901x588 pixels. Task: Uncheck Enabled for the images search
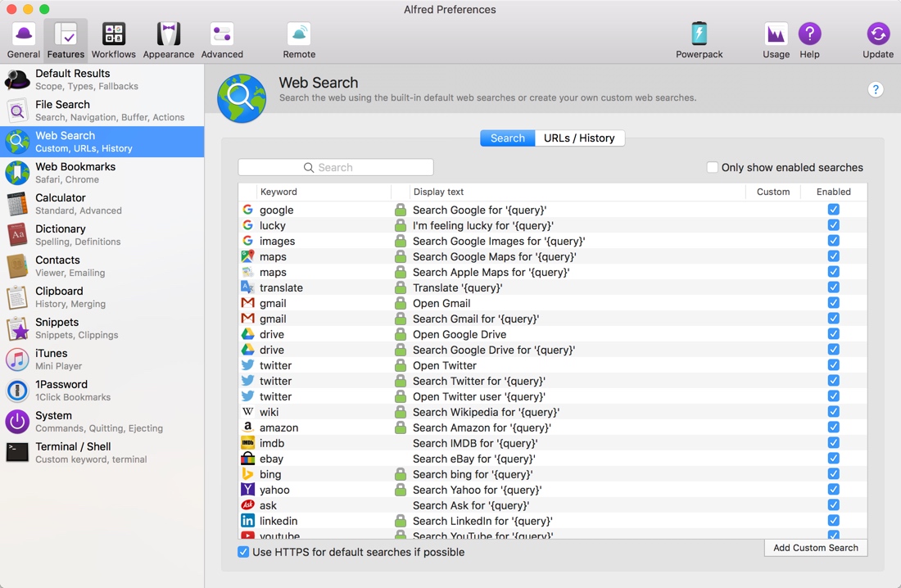click(x=833, y=240)
